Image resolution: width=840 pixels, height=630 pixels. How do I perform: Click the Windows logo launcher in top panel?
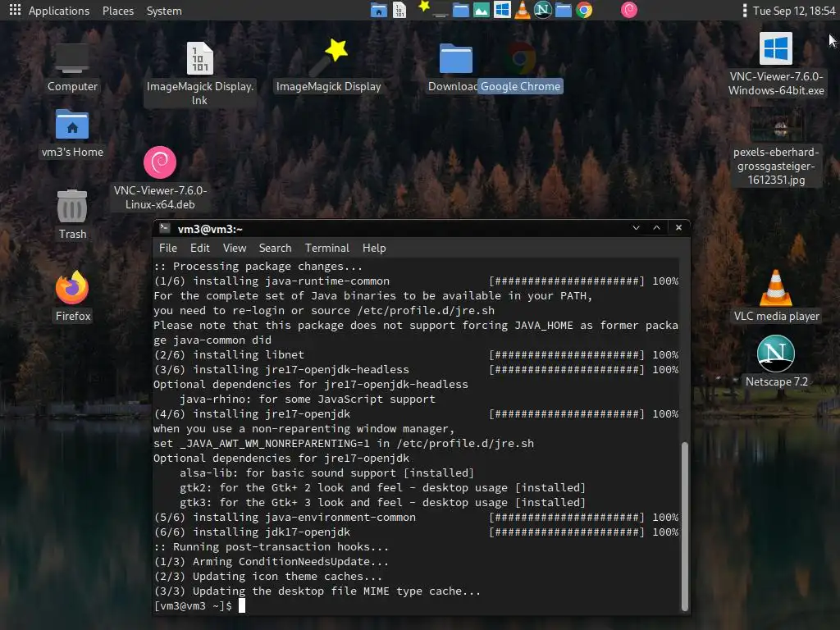[x=502, y=10]
